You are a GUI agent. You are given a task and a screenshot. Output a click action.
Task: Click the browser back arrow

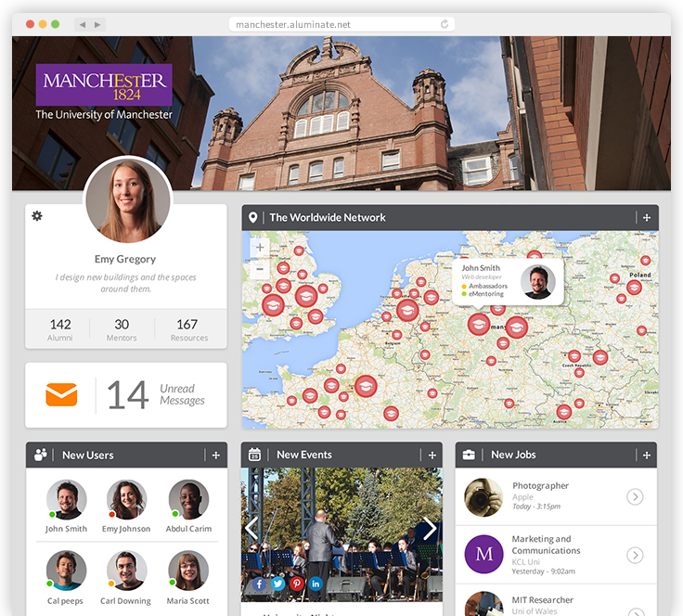click(83, 25)
